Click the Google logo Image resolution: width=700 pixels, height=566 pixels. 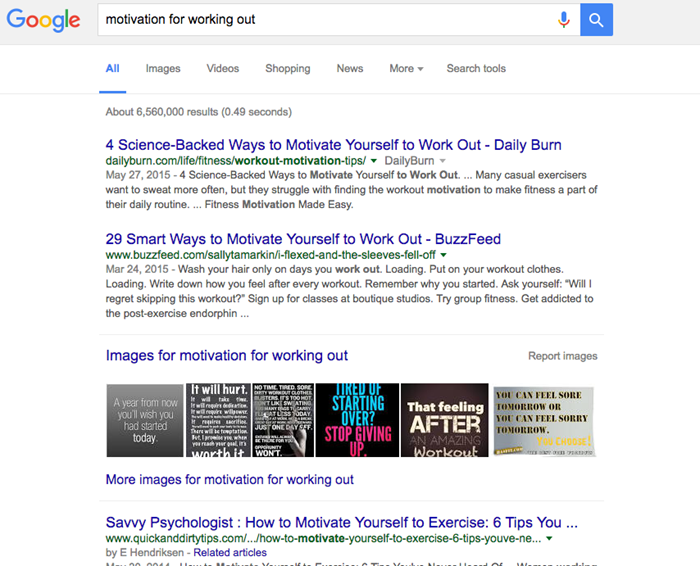click(43, 20)
